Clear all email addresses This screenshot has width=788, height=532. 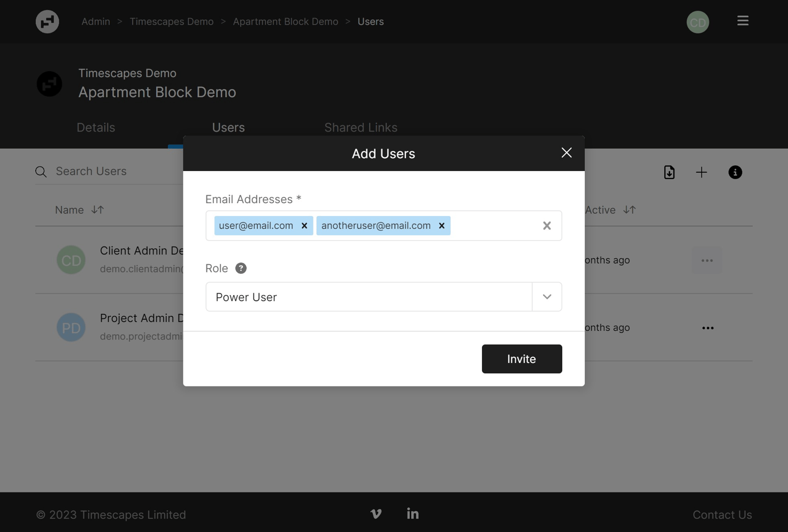click(547, 226)
